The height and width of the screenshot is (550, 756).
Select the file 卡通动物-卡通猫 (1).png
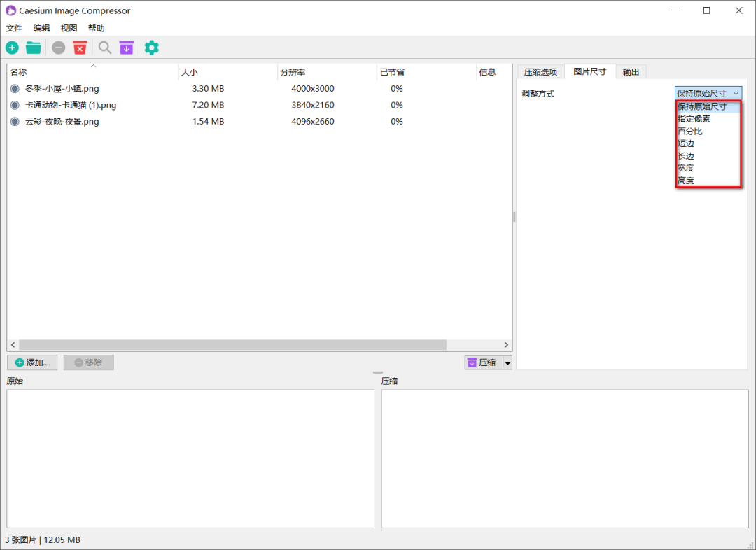click(71, 105)
